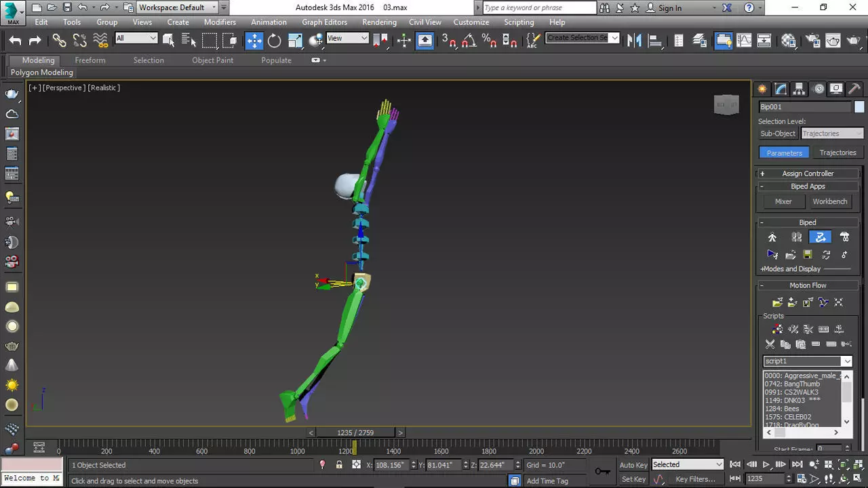Image resolution: width=868 pixels, height=488 pixels.
Task: Click the Mirror tool icon
Action: point(634,41)
